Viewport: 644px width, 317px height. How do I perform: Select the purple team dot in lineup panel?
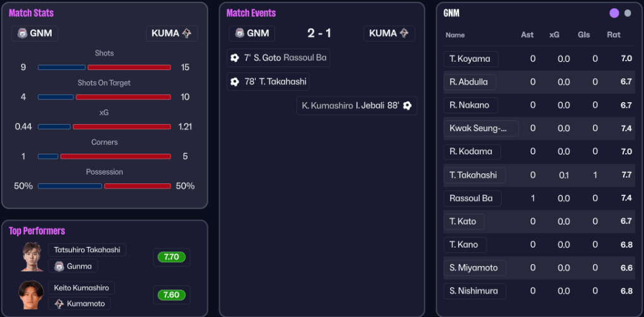(x=614, y=13)
